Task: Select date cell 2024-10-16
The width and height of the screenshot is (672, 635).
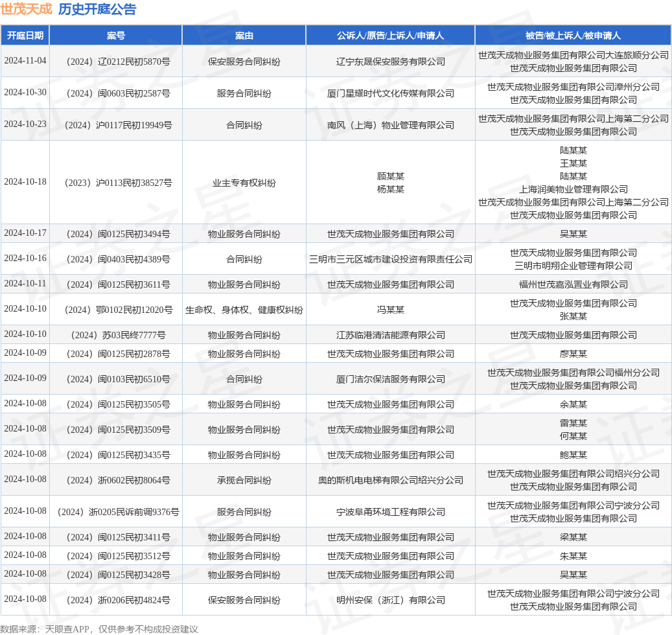Action: click(x=25, y=258)
